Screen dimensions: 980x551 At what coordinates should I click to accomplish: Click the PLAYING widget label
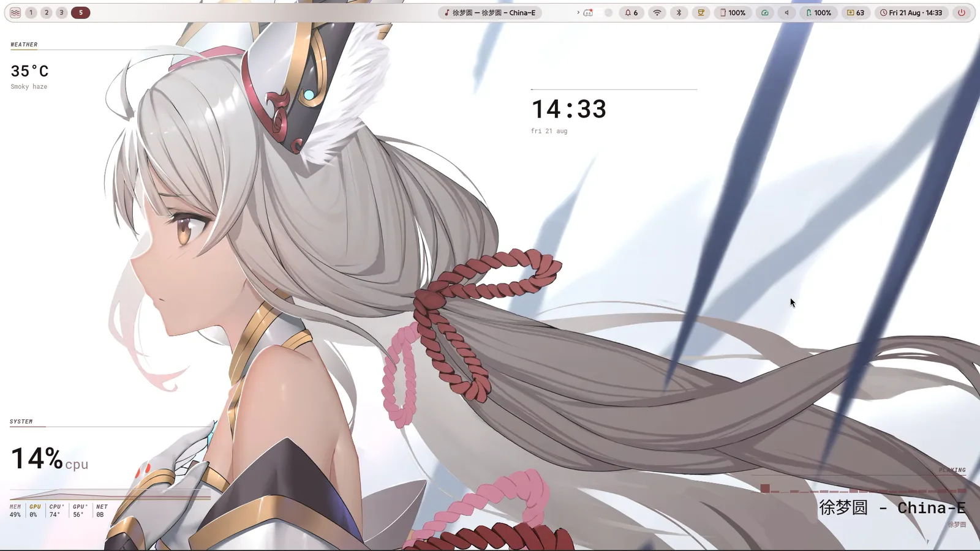click(952, 470)
